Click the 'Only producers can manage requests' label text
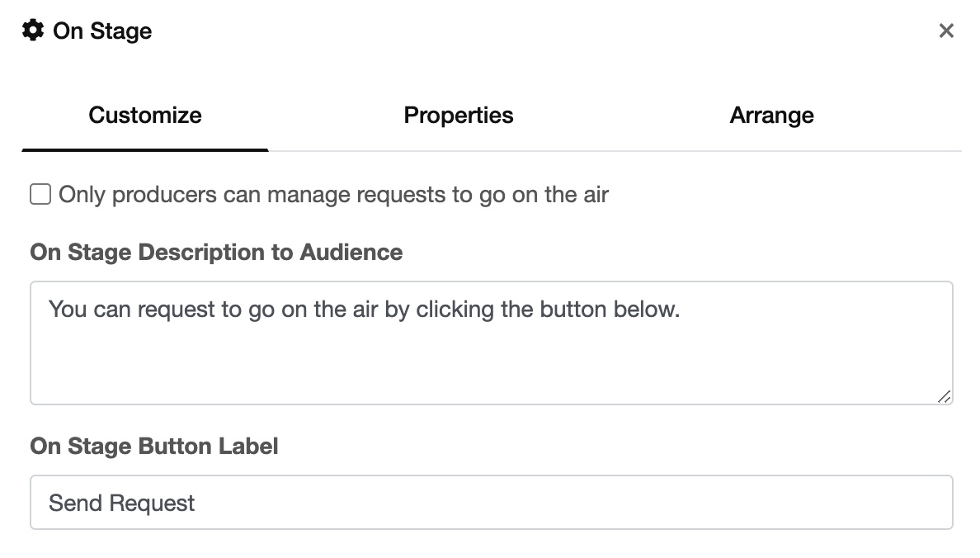The image size is (980, 558). coord(333,195)
